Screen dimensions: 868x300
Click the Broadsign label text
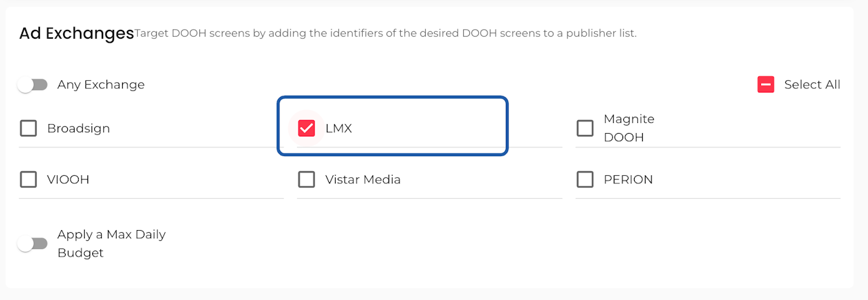tap(78, 128)
